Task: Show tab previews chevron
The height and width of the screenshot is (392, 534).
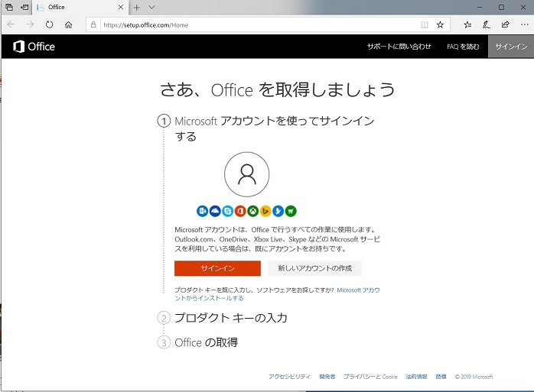Action: pyautogui.click(x=152, y=7)
